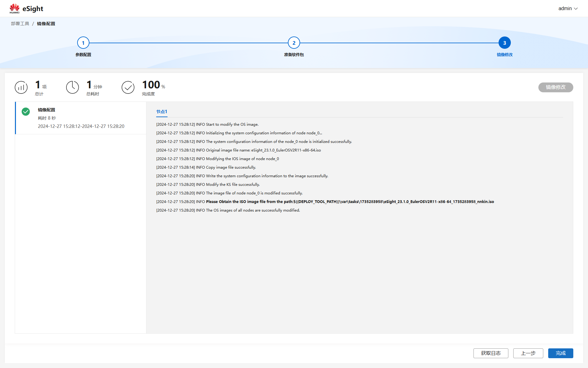Open the admin user menu

(565, 9)
